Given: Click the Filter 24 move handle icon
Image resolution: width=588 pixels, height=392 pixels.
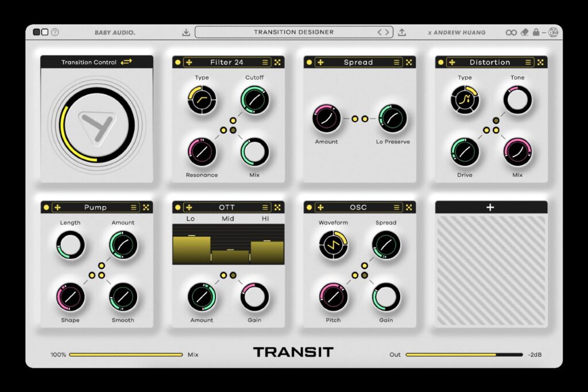Looking at the screenshot, I should [189, 62].
